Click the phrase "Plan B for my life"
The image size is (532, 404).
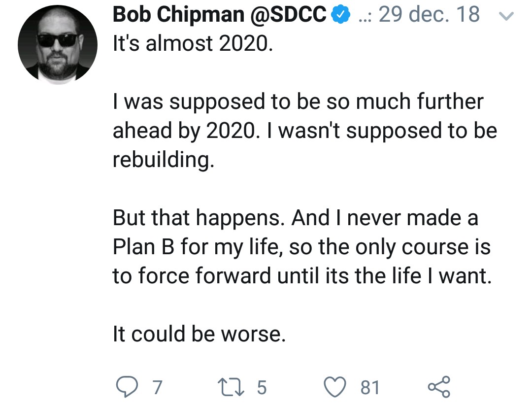(196, 247)
